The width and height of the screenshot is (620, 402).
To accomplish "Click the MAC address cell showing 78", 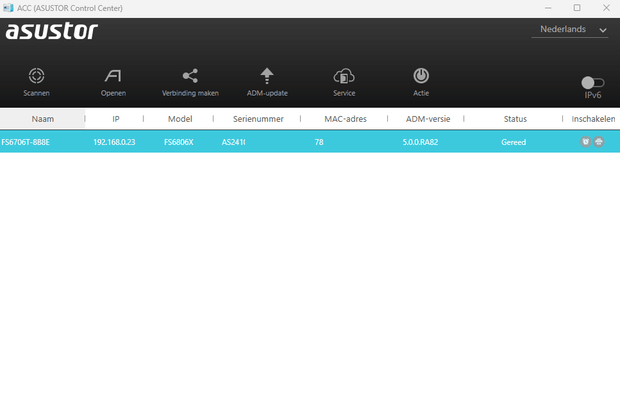I will click(319, 142).
